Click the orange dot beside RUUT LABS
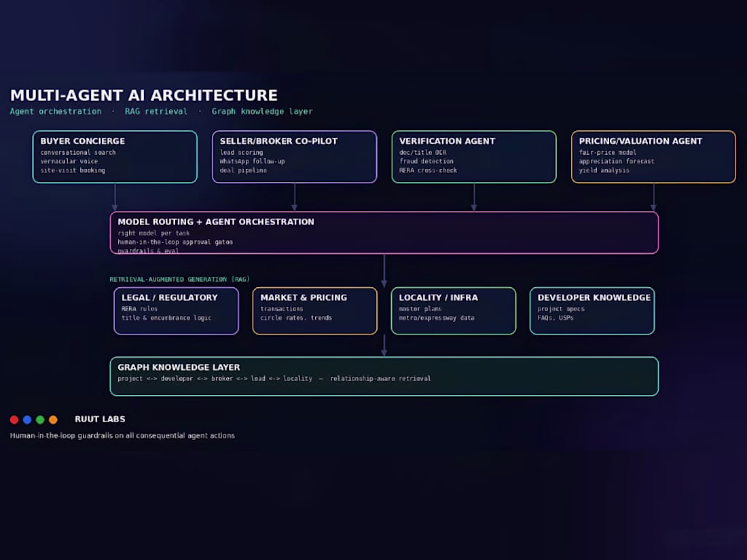Viewport: 747px width, 560px height. point(53,419)
